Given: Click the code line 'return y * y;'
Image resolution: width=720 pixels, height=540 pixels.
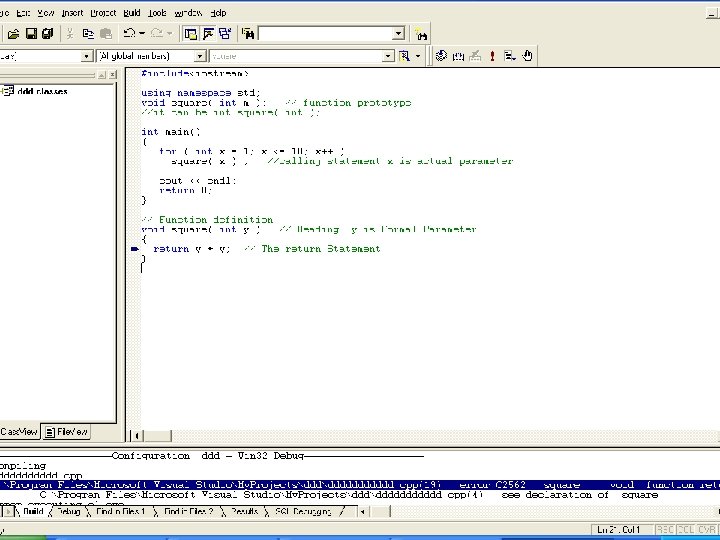Looking at the screenshot, I should click(x=191, y=249).
